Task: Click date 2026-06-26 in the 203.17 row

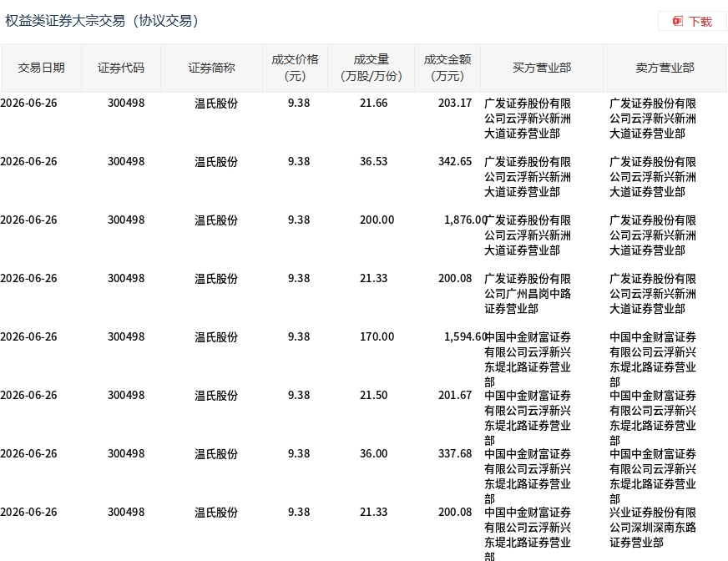Action: point(28,103)
